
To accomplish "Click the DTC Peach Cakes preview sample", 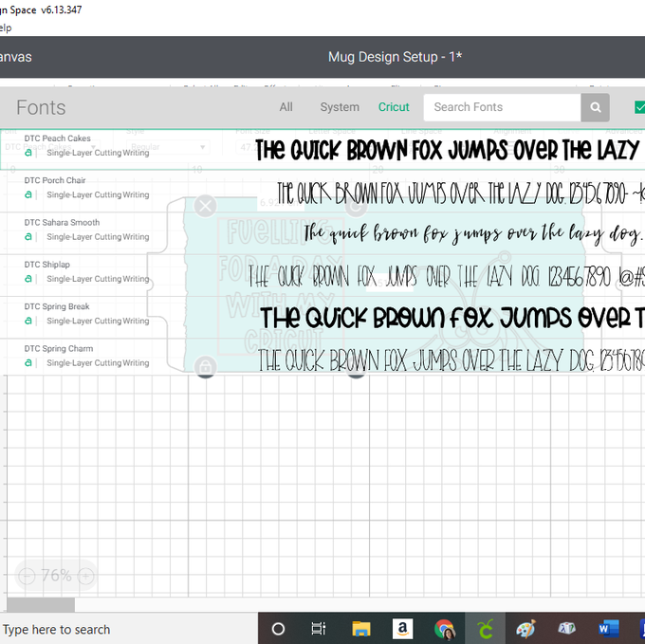I will (x=450, y=149).
